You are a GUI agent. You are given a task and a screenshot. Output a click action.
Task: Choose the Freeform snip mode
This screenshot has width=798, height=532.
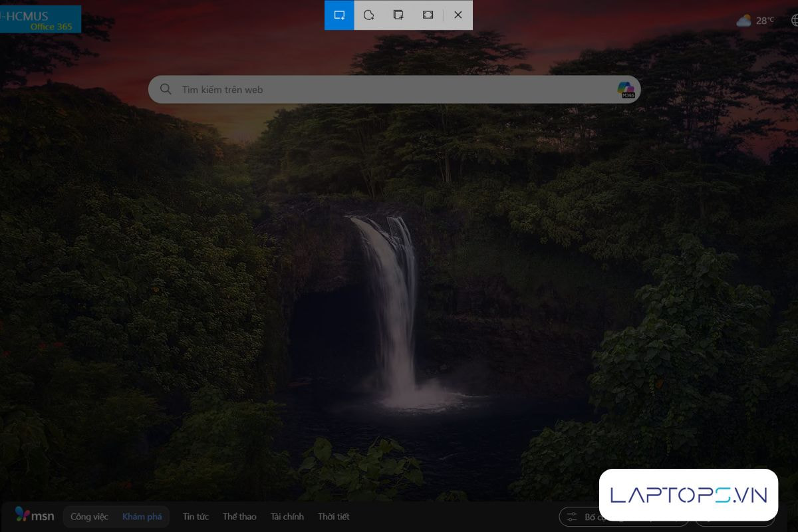point(368,15)
